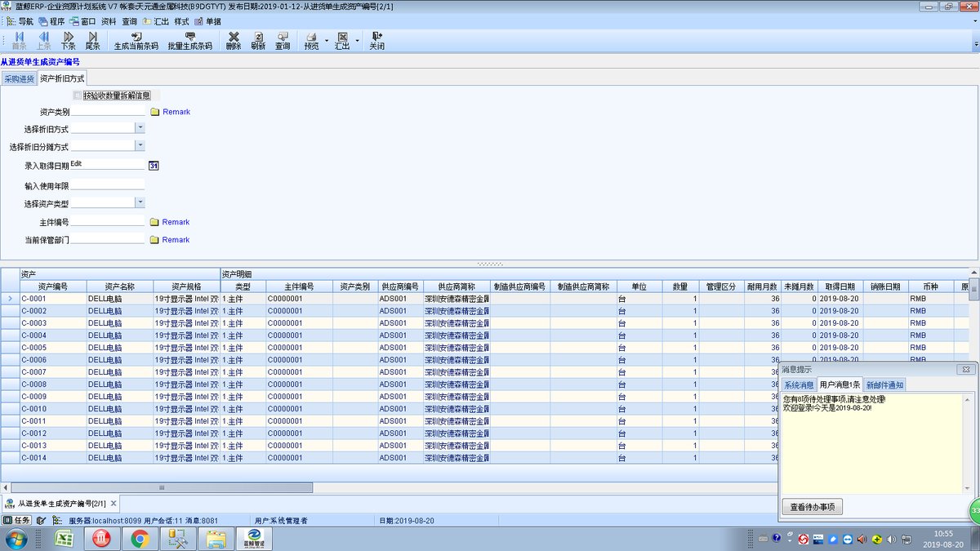Switch to 系统消息 tab in message popup
This screenshot has height=551, width=980.
pos(799,385)
